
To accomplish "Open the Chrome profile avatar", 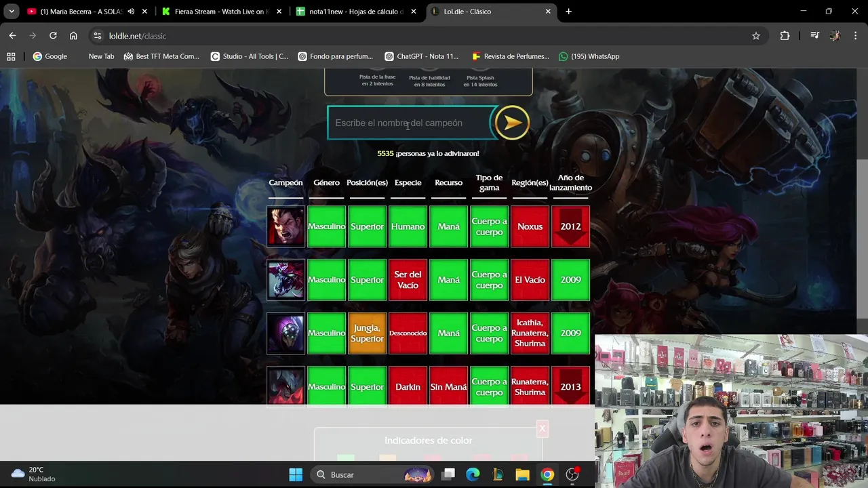I will coord(835,36).
